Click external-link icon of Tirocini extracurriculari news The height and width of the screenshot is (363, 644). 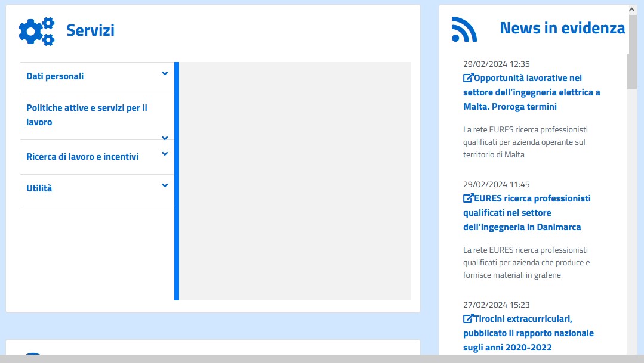468,318
